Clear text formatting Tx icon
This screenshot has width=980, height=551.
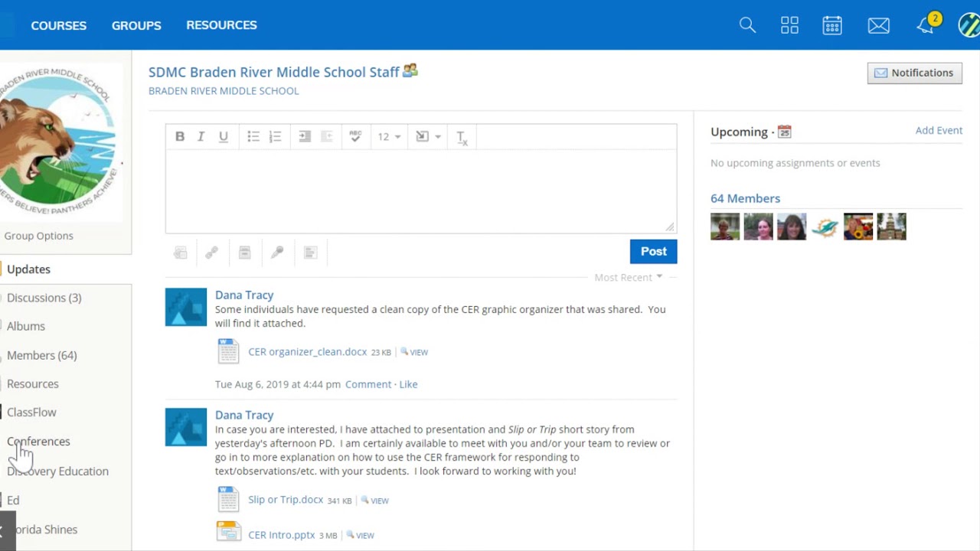point(462,137)
